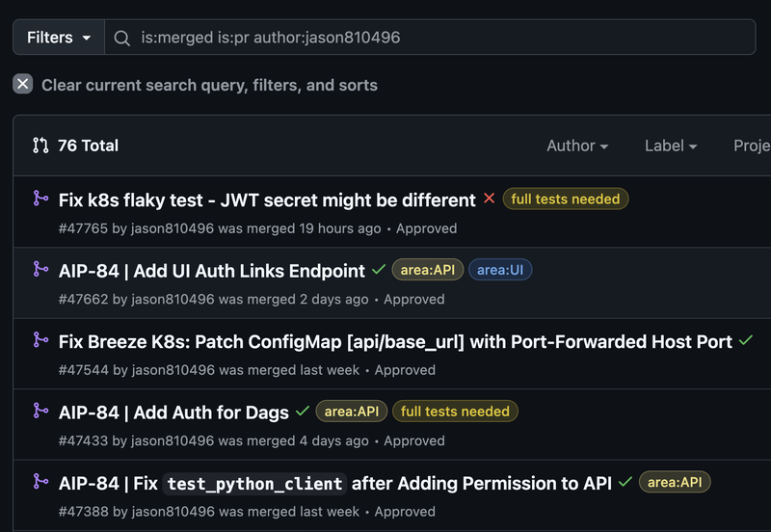Screen dimensions: 771x532
Task: Click 'Clear current search query, filters, and sorts' link
Action: coord(209,85)
